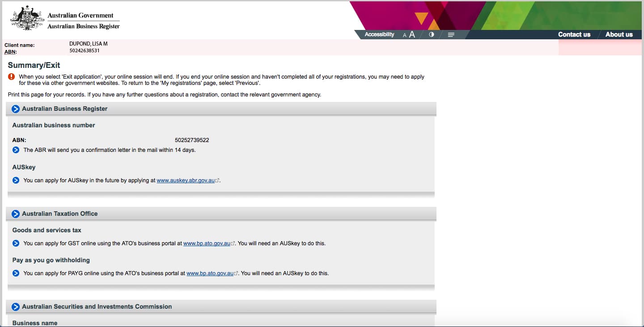
Task: Click the 'Business name' subheading
Action: (35, 323)
